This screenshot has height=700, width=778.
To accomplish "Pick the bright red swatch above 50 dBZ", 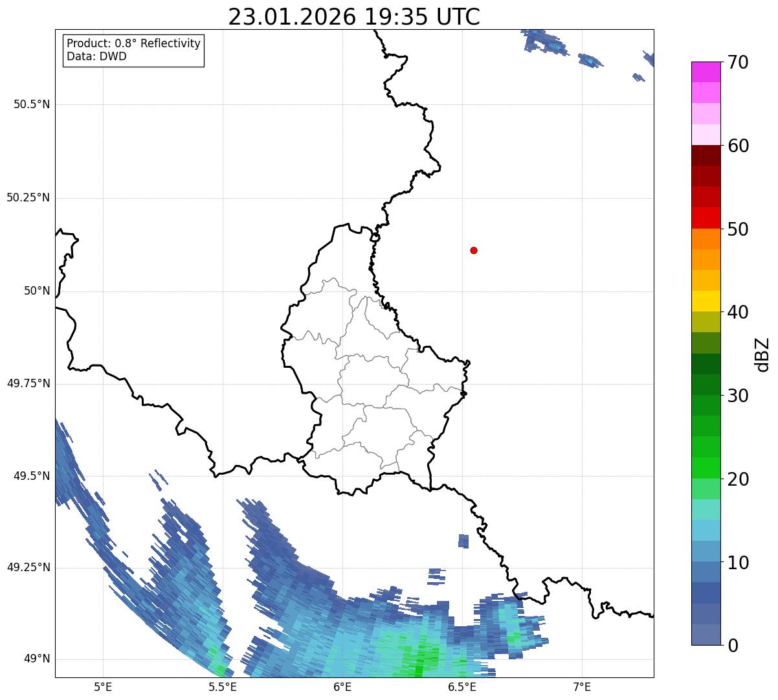I will click(x=706, y=218).
